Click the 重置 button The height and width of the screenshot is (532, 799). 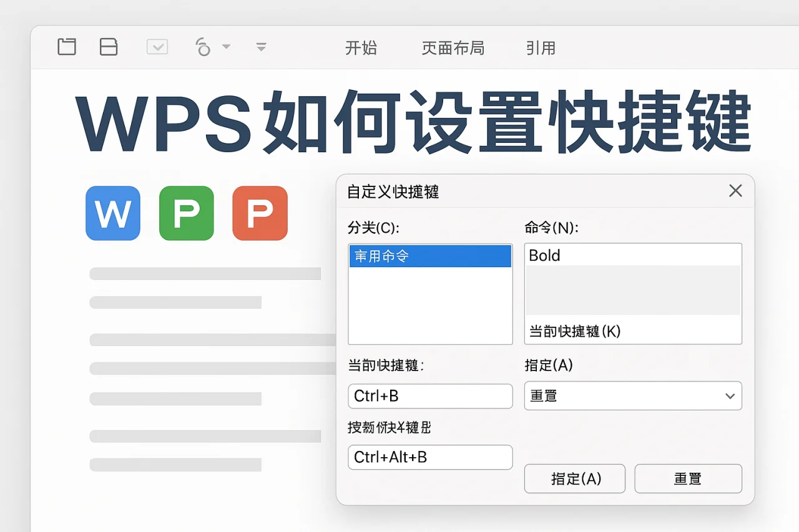pyautogui.click(x=688, y=478)
